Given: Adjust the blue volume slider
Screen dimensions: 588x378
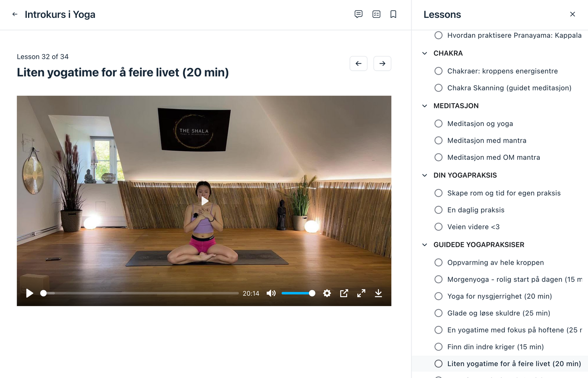Looking at the screenshot, I should coord(298,293).
